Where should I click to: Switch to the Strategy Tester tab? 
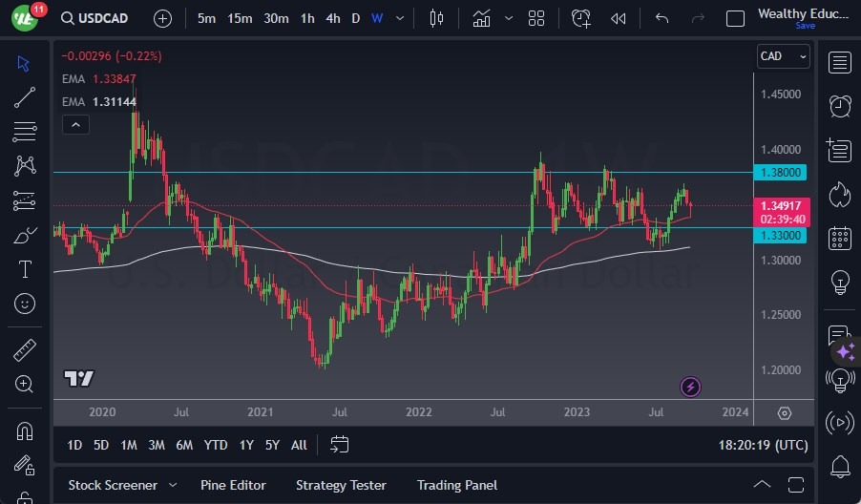point(341,485)
